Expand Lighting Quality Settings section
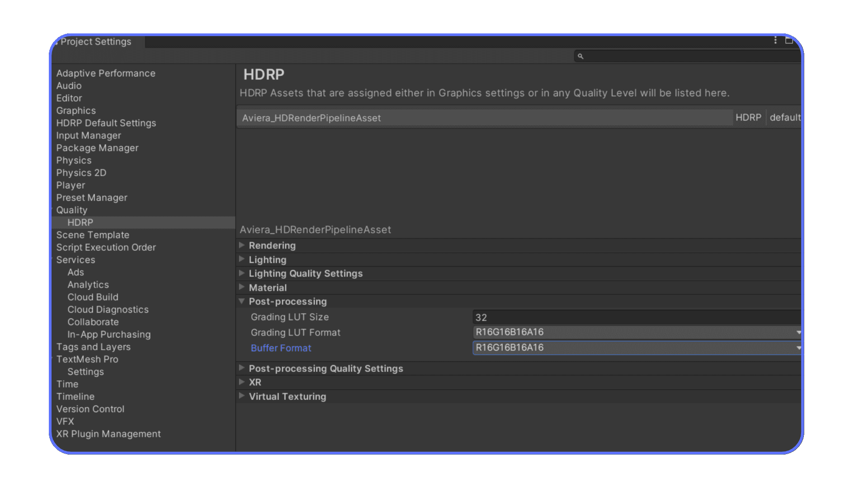 (242, 273)
